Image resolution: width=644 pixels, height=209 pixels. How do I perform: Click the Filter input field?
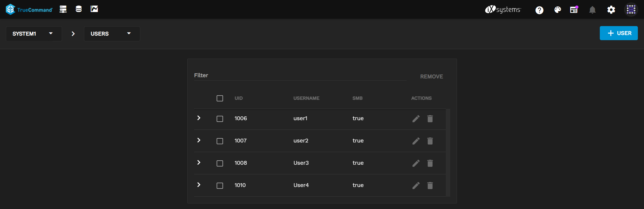click(300, 76)
